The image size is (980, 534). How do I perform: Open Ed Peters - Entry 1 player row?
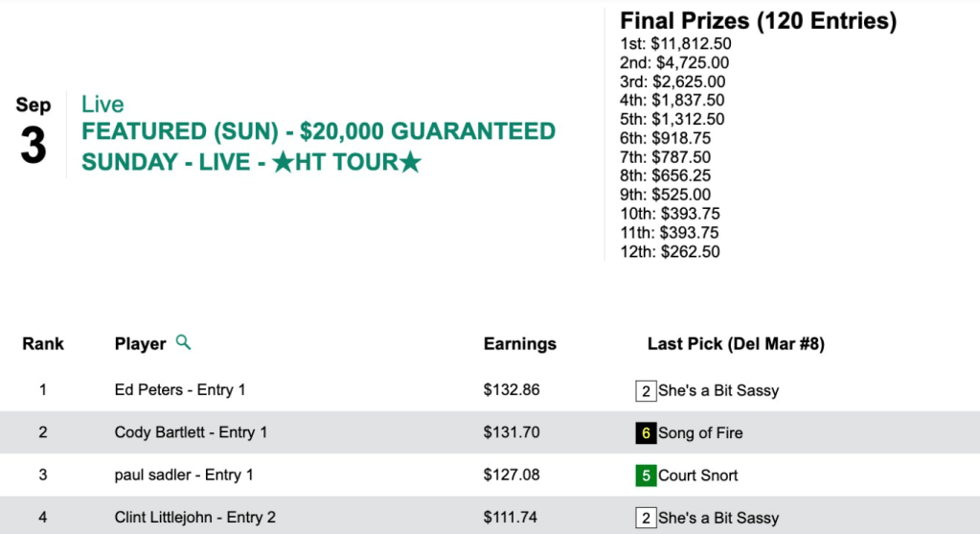pyautogui.click(x=180, y=390)
